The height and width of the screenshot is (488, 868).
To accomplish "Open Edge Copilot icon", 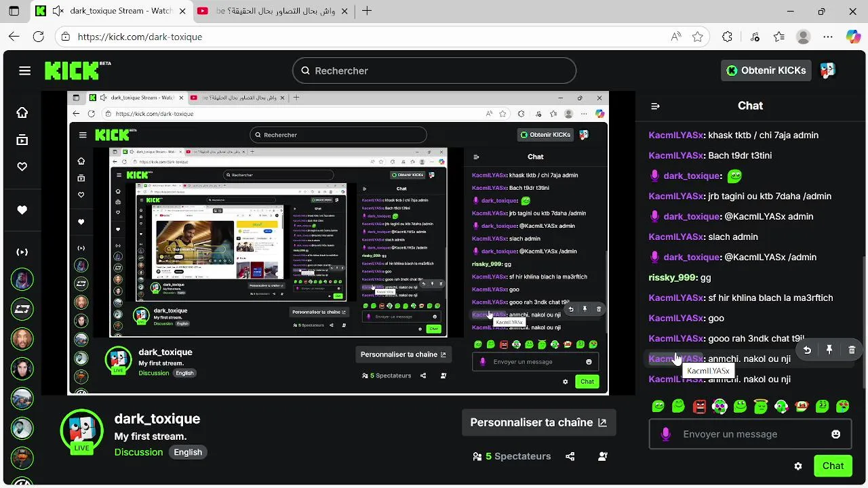I will (x=853, y=37).
